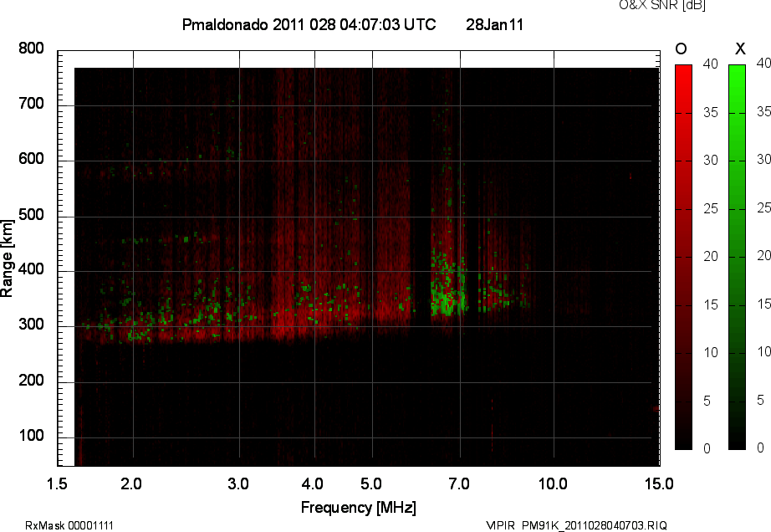Click the 800 range axis label
Screen dimensions: 771x532
click(32, 49)
